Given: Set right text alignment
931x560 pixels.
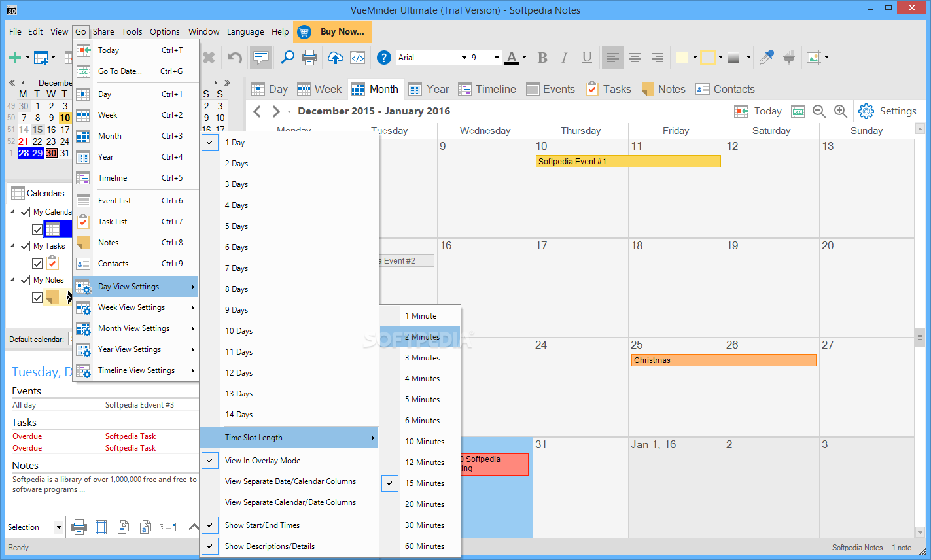Looking at the screenshot, I should (658, 58).
